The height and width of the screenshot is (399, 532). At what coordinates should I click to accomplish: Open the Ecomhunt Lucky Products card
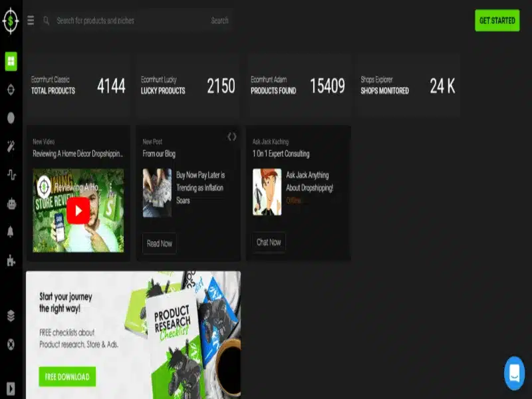(x=188, y=85)
